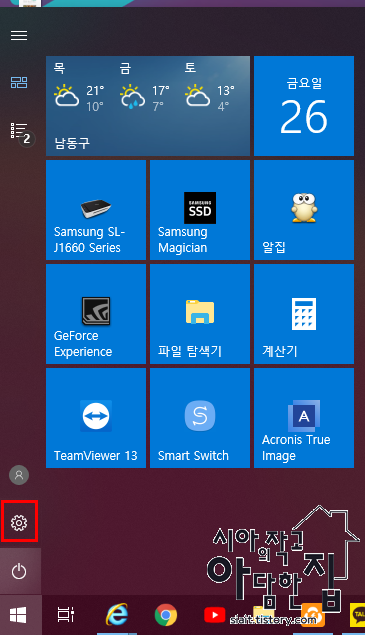Screen dimensions: 365x635
Task: Open the Settings gear icon
Action: [x=19, y=522]
